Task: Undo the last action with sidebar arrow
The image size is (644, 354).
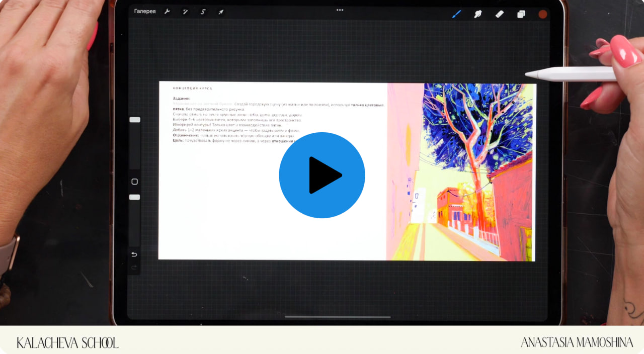Action: tap(134, 254)
